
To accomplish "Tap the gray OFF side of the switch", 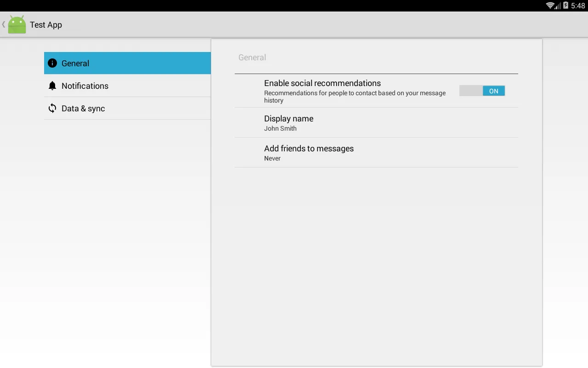I will tap(471, 91).
